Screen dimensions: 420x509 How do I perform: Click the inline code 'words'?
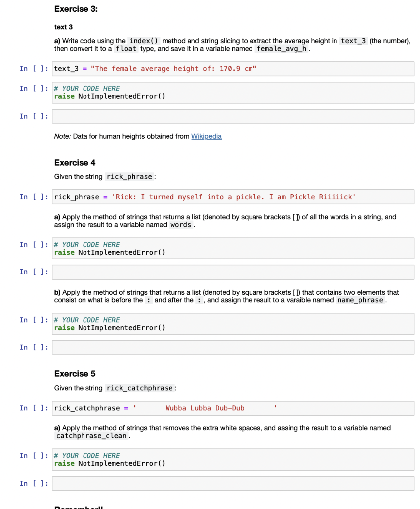pyautogui.click(x=181, y=225)
